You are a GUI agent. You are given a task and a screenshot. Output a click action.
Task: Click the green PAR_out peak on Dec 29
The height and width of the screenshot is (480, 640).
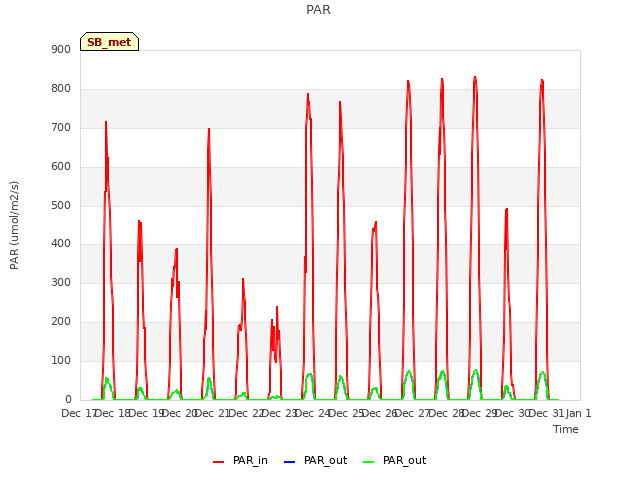[x=476, y=371]
